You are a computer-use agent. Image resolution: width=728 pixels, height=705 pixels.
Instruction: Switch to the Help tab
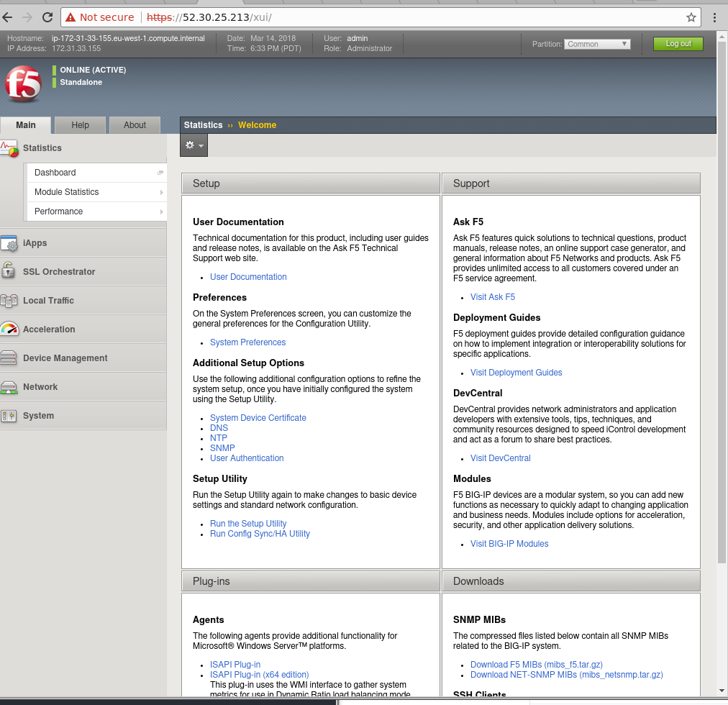point(80,125)
